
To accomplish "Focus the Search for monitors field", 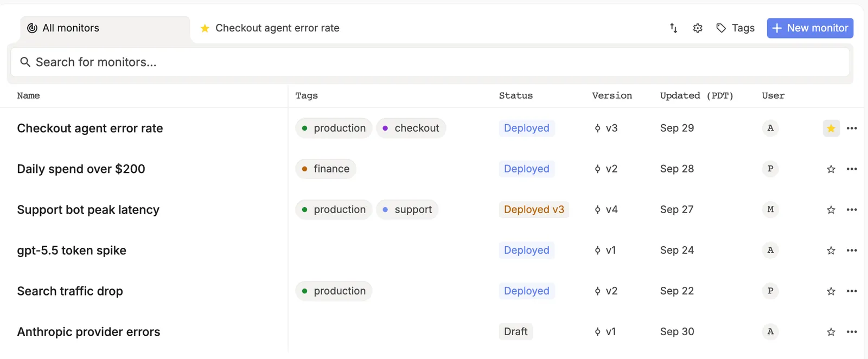I will coord(430,62).
